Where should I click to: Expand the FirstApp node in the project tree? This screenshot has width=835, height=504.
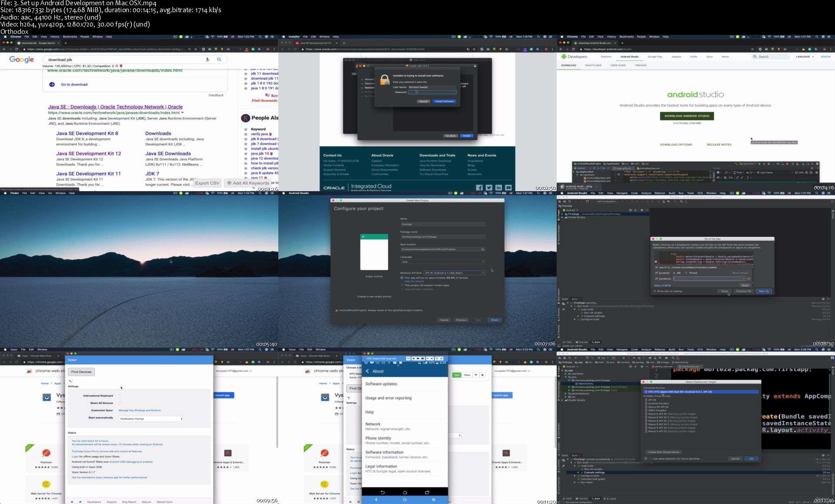pos(562,214)
